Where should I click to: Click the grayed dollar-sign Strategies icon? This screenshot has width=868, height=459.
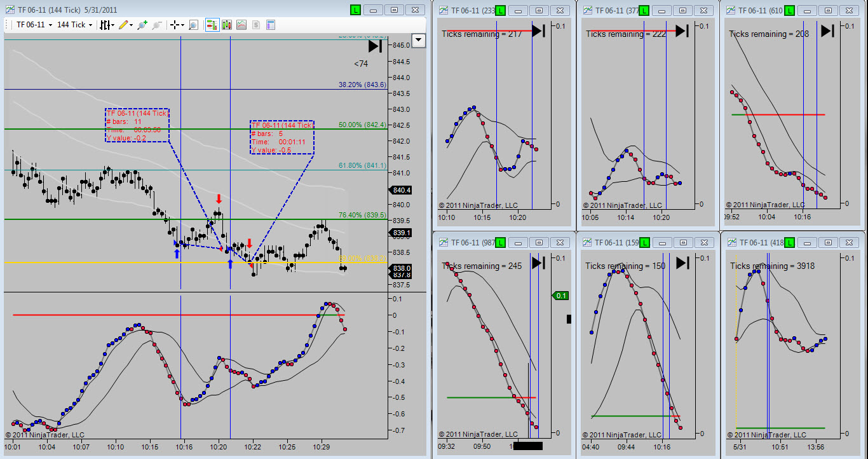[256, 25]
